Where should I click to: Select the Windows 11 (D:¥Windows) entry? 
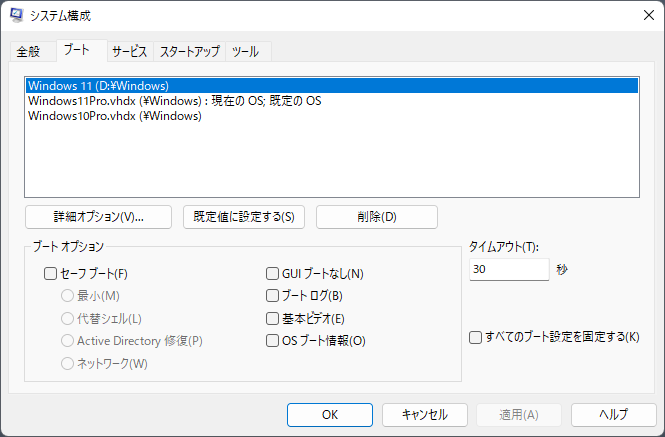[332, 86]
